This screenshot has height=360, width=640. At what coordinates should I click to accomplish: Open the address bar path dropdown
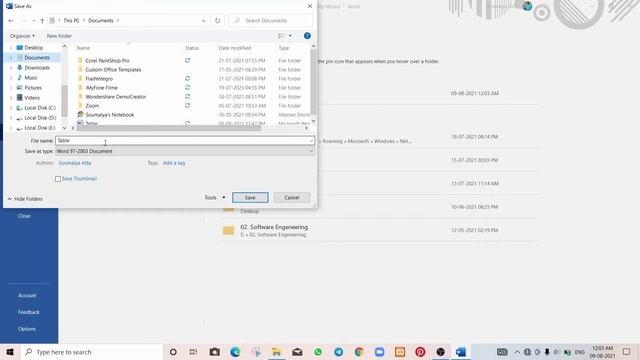click(x=203, y=20)
